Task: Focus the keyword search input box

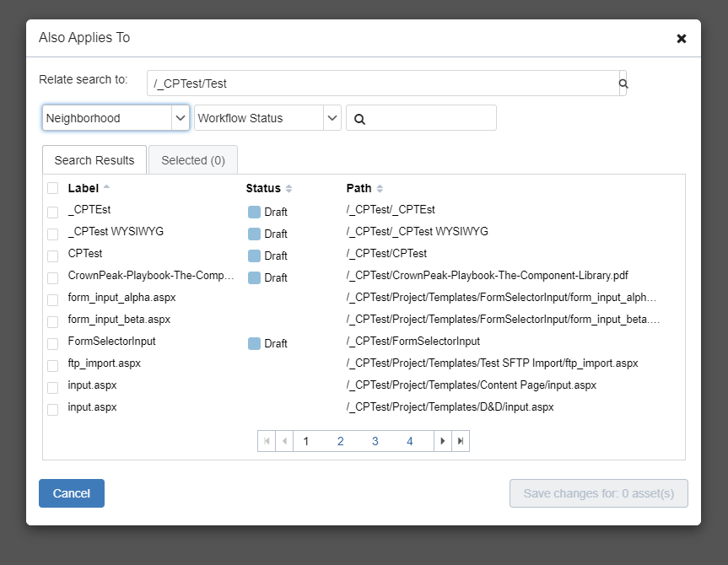Action: tap(421, 118)
